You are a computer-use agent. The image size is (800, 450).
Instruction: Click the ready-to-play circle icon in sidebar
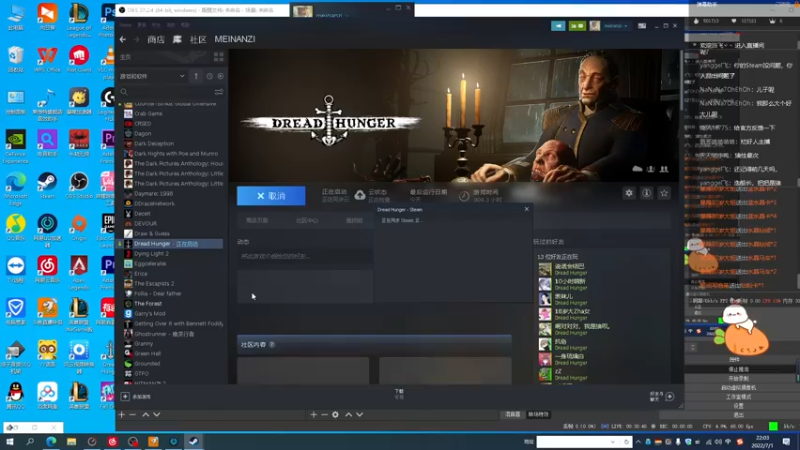(x=220, y=76)
